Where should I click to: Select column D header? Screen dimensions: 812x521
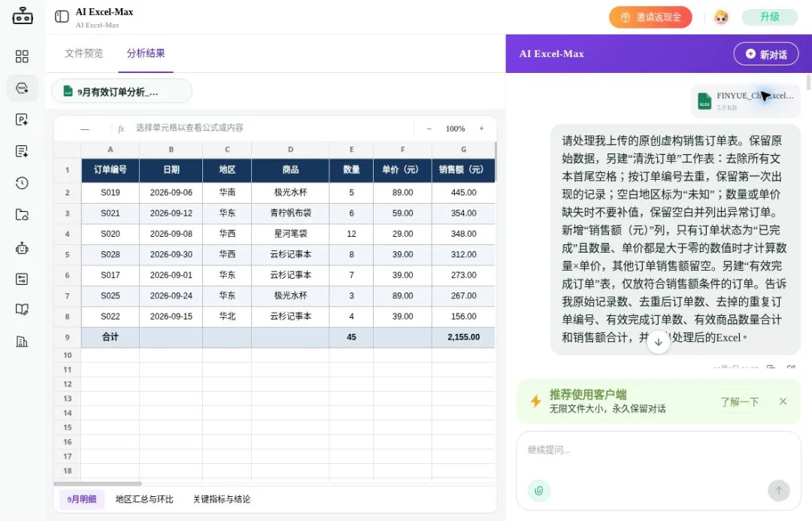click(x=290, y=150)
